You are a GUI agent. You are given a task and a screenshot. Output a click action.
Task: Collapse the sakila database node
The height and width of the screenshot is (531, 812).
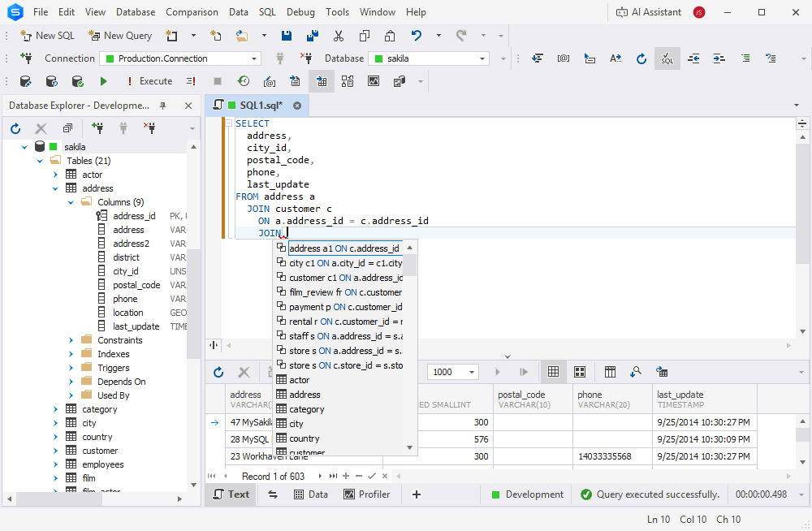click(x=24, y=147)
